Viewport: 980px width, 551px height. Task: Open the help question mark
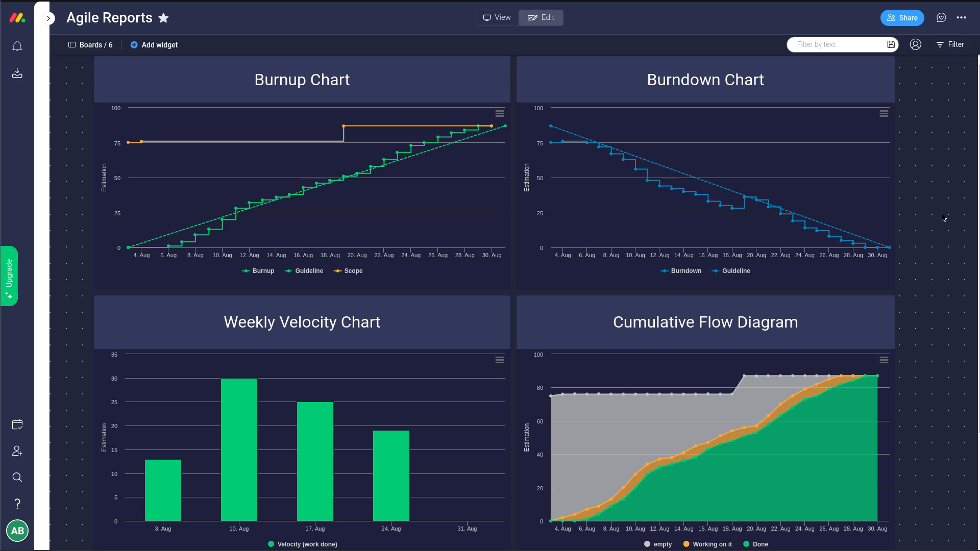[x=17, y=504]
